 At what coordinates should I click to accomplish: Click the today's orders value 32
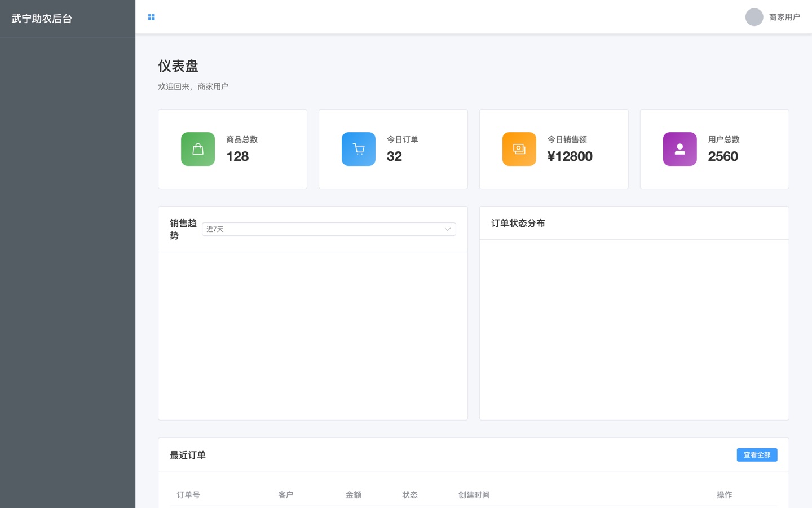394,156
